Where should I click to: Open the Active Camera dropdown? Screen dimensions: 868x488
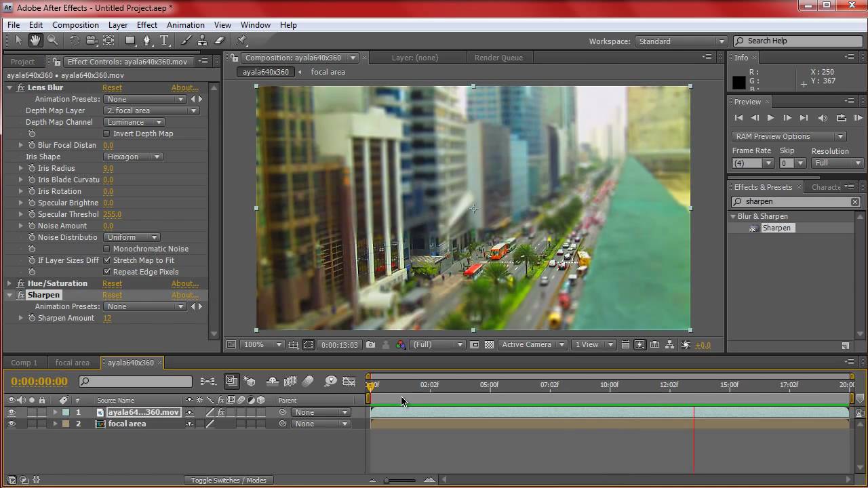point(532,344)
